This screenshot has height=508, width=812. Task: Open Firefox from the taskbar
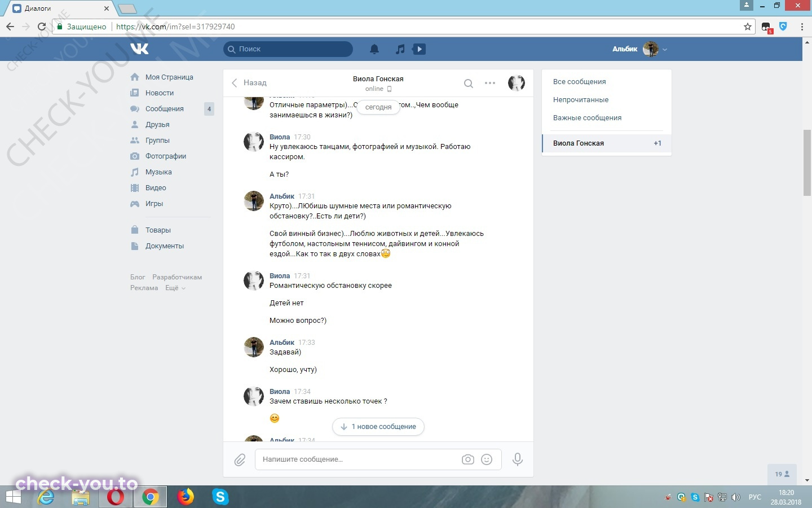coord(185,497)
